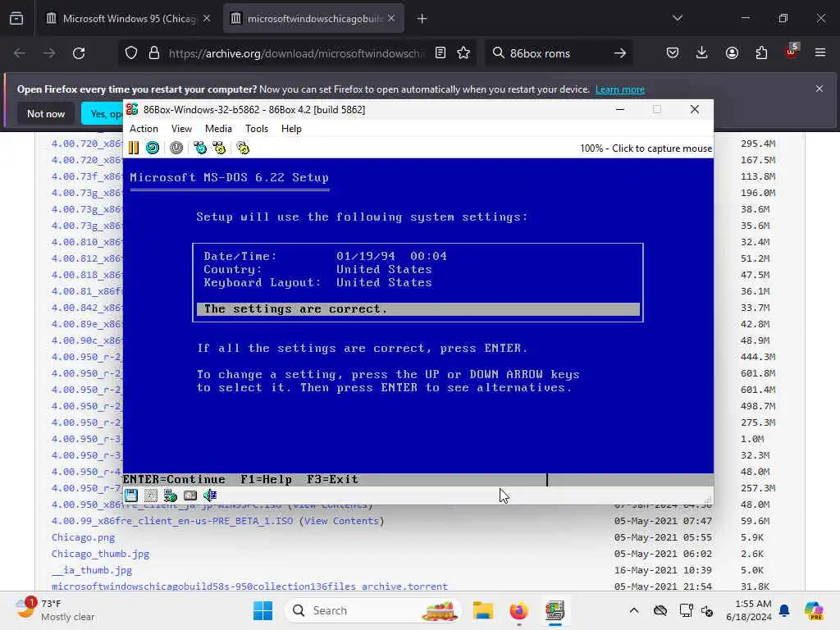Screen dimensions: 840x630
Task: Click the dimmed second drive status icon
Action: click(151, 495)
